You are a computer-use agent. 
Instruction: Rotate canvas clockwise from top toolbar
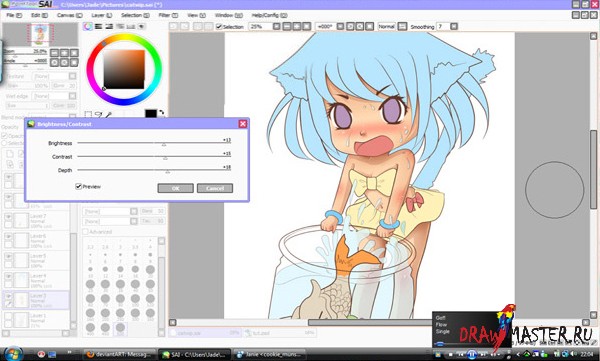click(360, 26)
